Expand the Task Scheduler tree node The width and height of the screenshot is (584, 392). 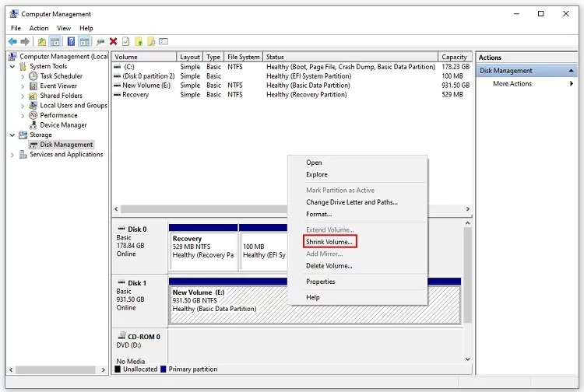point(23,76)
